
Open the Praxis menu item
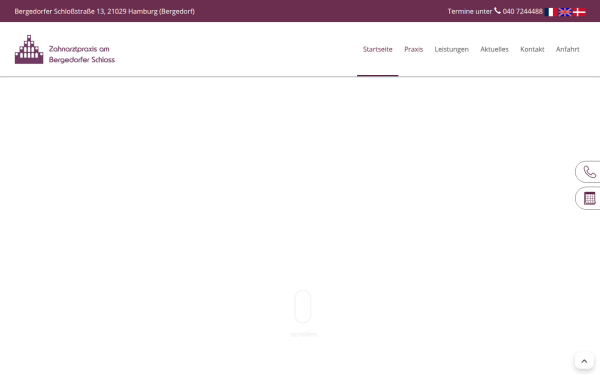(414, 49)
